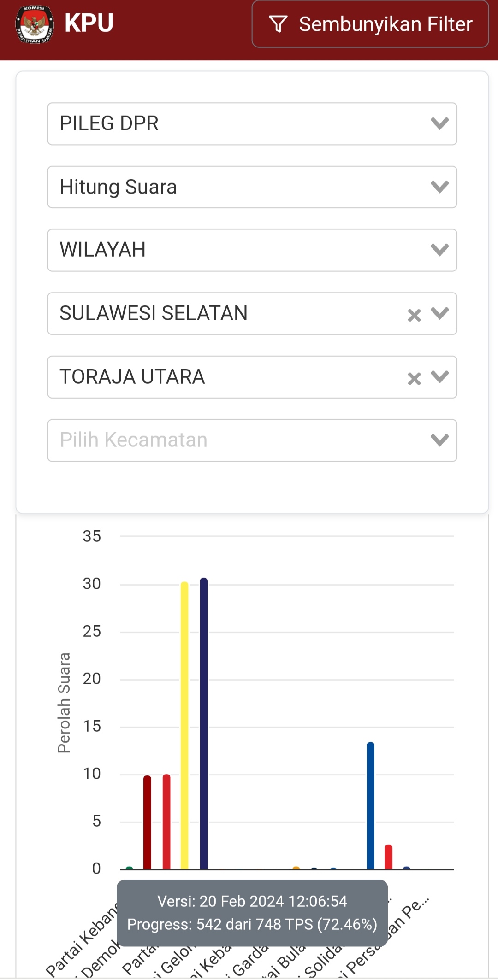
Task: Click the funnel filter icon
Action: [x=278, y=24]
